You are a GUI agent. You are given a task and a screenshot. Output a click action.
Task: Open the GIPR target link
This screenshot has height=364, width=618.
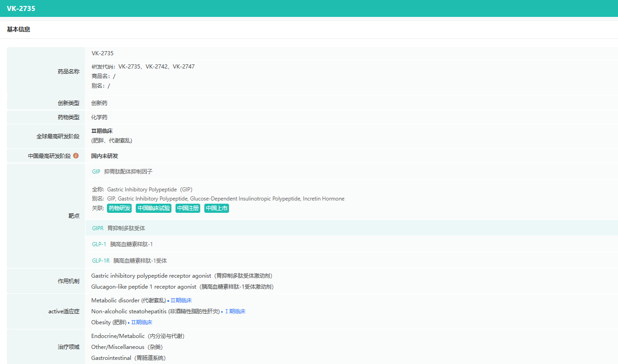click(98, 228)
